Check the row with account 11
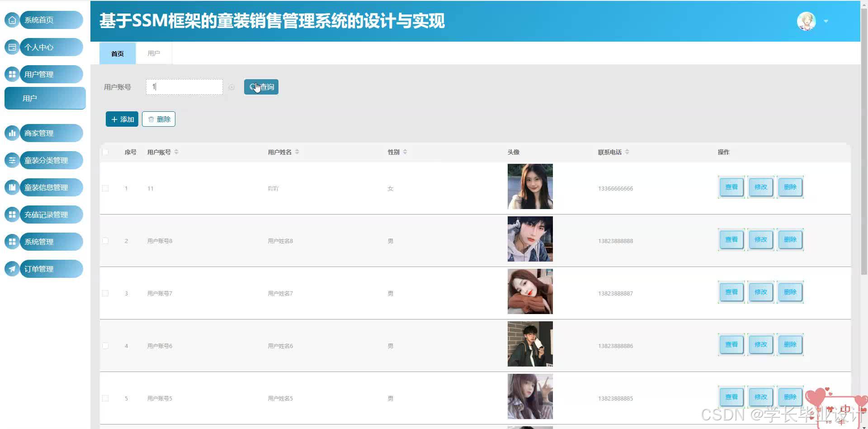This screenshot has height=429, width=868. [105, 188]
